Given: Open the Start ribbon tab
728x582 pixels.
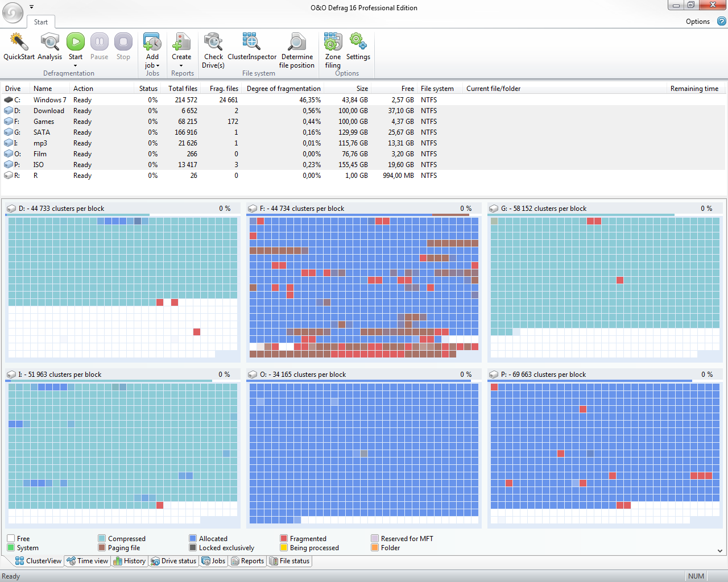Looking at the screenshot, I should tap(41, 22).
